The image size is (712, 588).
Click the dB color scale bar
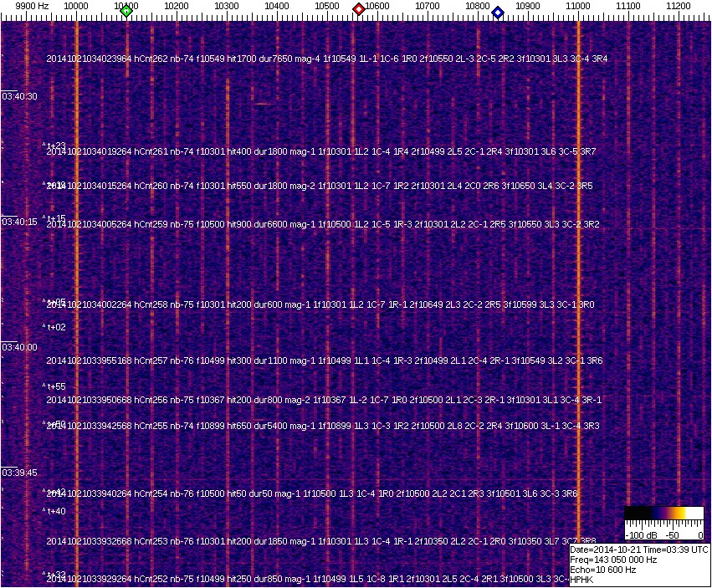coord(664,513)
